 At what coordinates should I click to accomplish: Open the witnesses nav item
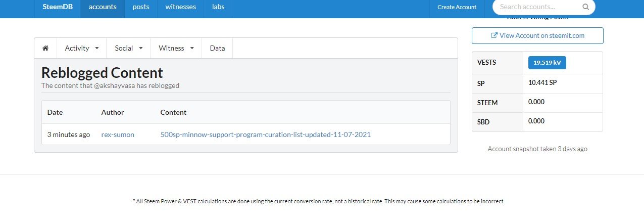pyautogui.click(x=181, y=7)
